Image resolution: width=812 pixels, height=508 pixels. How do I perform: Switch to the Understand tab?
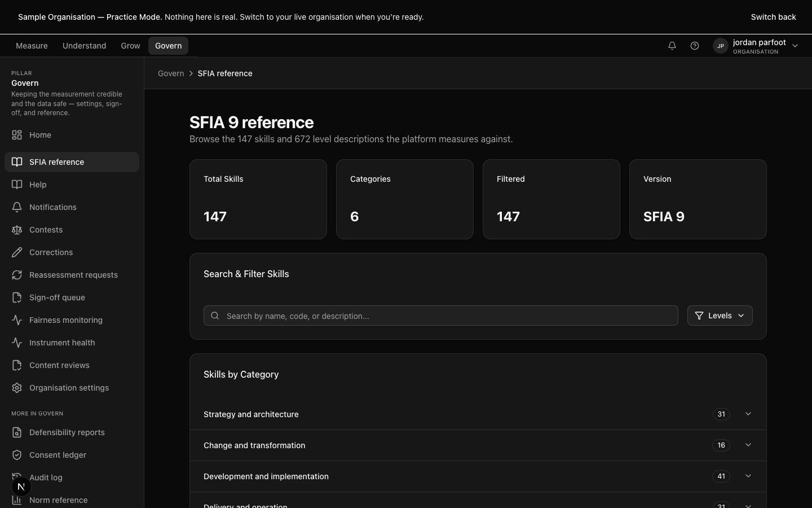tap(84, 46)
